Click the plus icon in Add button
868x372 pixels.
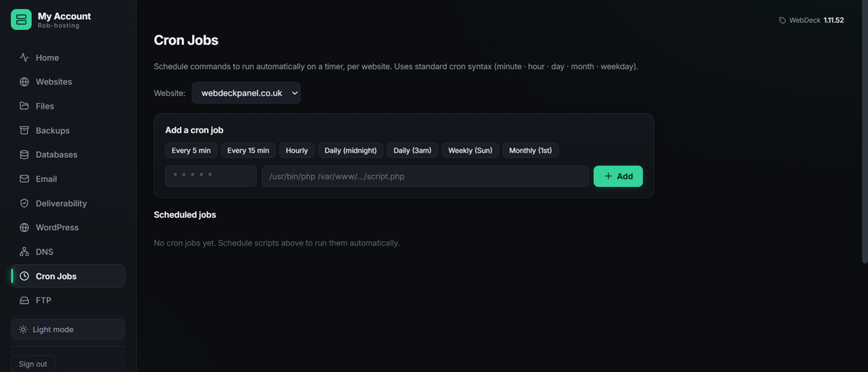click(608, 176)
